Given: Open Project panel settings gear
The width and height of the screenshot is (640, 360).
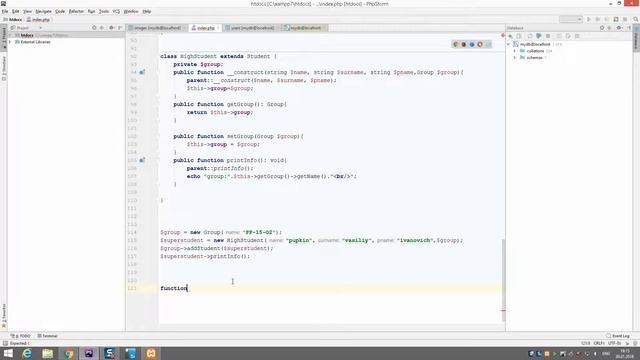Looking at the screenshot, I should [x=111, y=28].
